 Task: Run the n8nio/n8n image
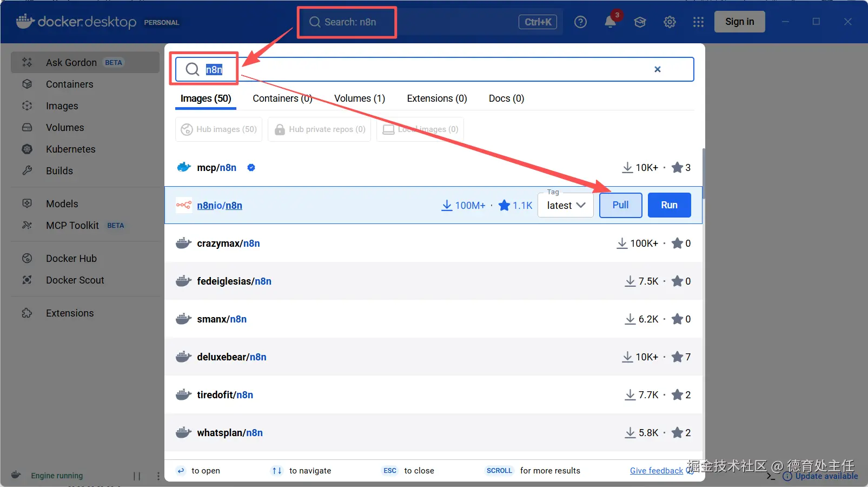click(669, 205)
